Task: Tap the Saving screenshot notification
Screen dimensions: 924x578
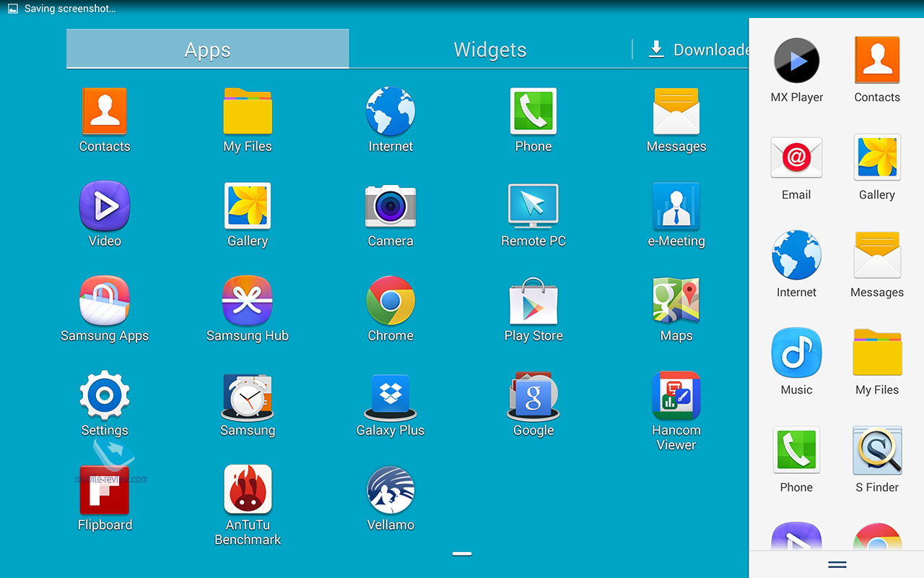Action: [x=62, y=9]
